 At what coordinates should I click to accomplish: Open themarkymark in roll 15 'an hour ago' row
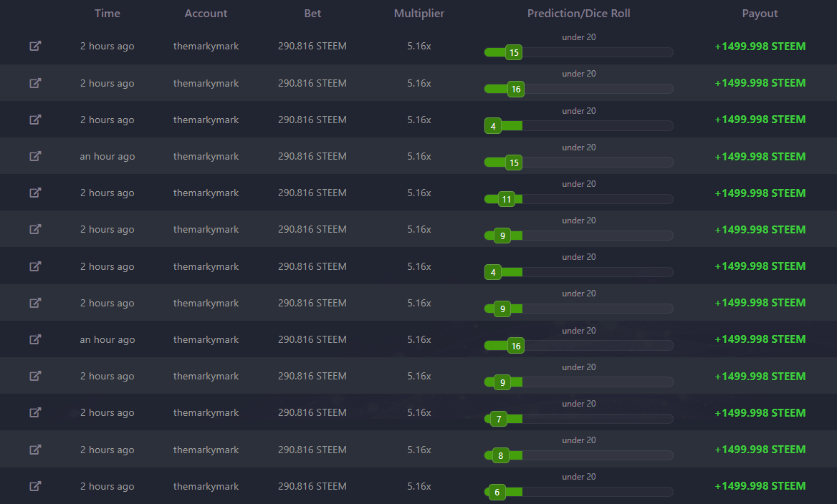206,156
